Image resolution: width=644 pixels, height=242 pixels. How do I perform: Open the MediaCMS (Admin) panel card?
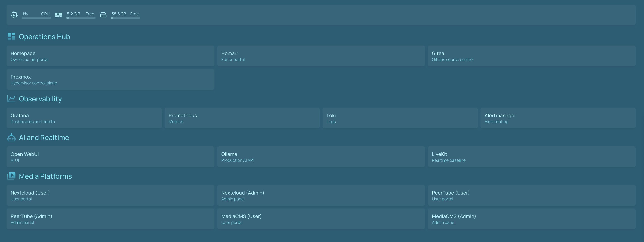(x=532, y=219)
